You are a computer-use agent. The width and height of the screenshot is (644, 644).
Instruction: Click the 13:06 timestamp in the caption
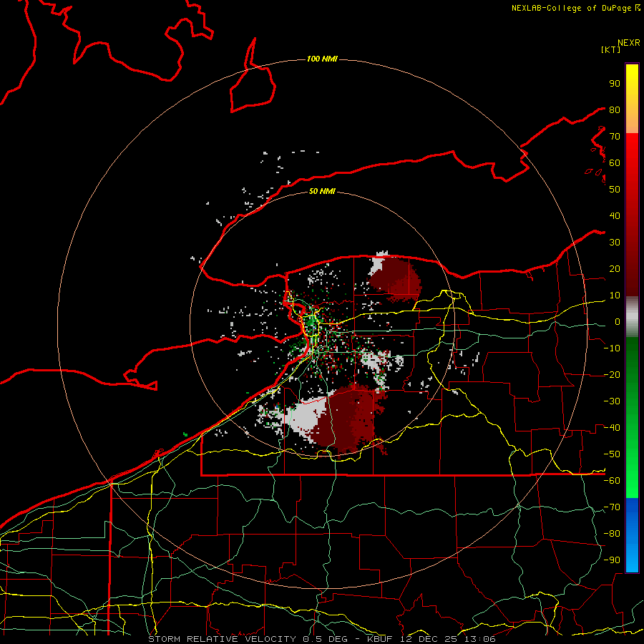479,639
